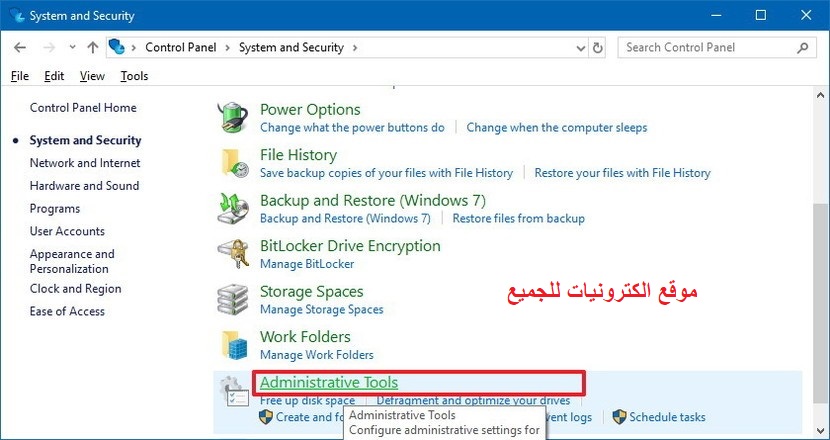Open the Work Folders icon
The height and width of the screenshot is (440, 830).
(234, 345)
